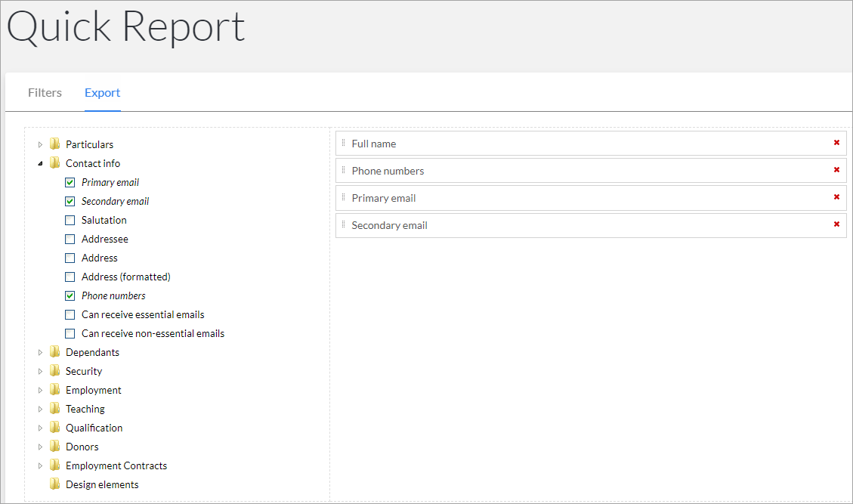The height and width of the screenshot is (504, 853).
Task: Enable Can receive non-essential emails checkbox
Action: (x=70, y=334)
